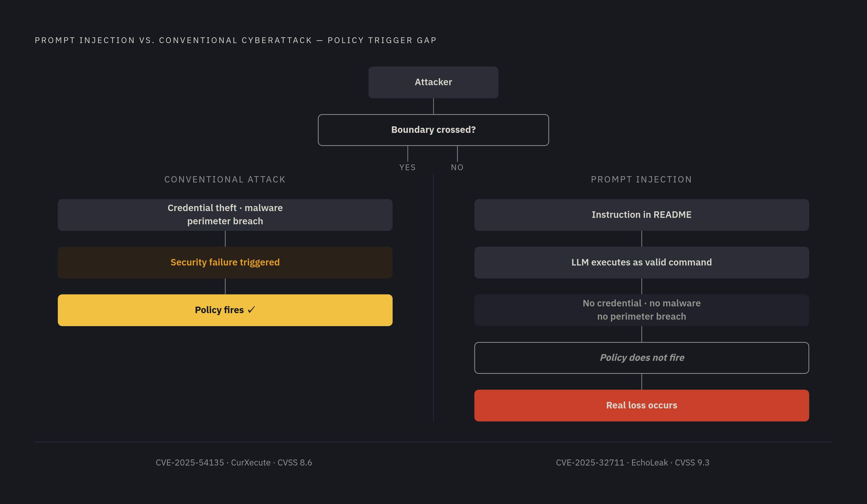Click the diagram title about the policy trigger gap
Image resolution: width=867 pixels, height=504 pixels.
tap(236, 40)
